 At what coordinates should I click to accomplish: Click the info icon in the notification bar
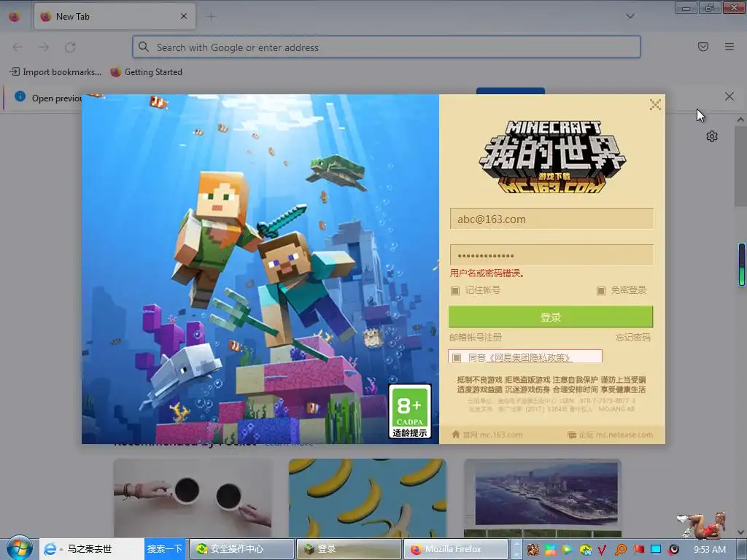tap(20, 97)
